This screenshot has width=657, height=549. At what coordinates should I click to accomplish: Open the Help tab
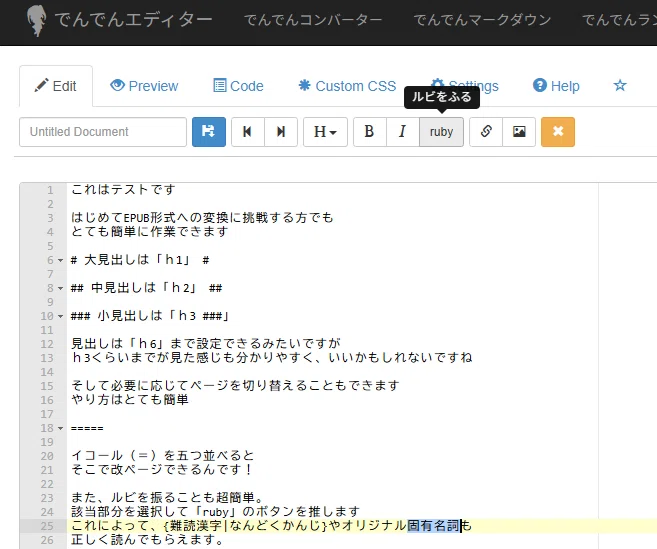pyautogui.click(x=556, y=86)
